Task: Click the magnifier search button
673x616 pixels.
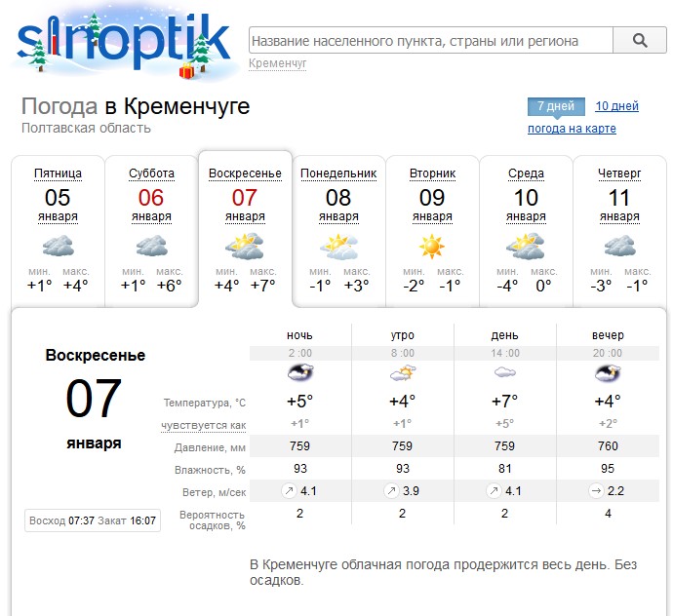Action: tap(640, 40)
